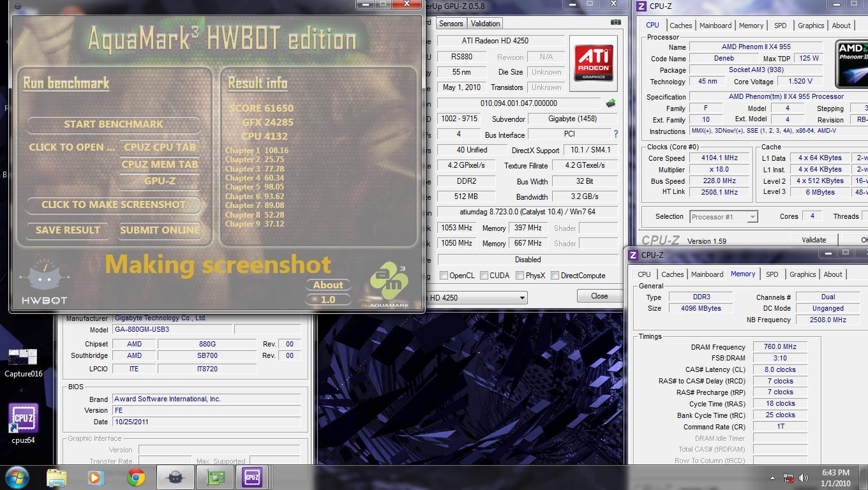
Task: Click the DRAM Frequency 760.0 MHz value
Action: [780, 347]
